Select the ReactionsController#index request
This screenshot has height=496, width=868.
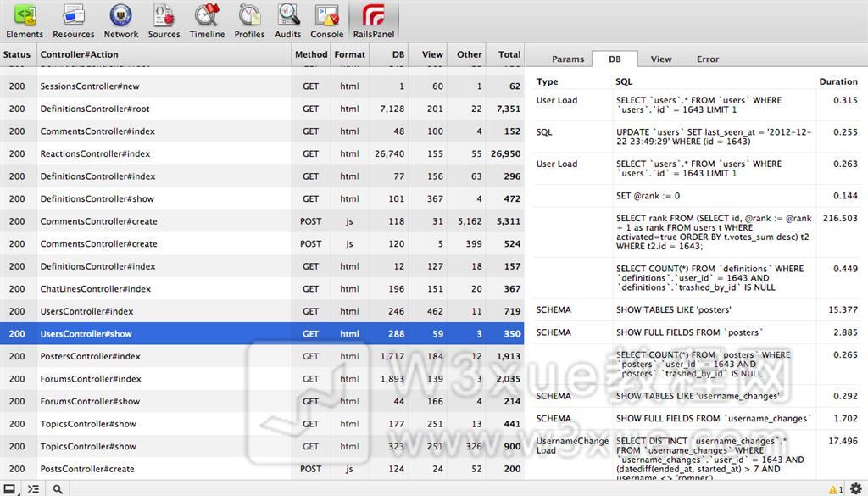click(x=262, y=154)
